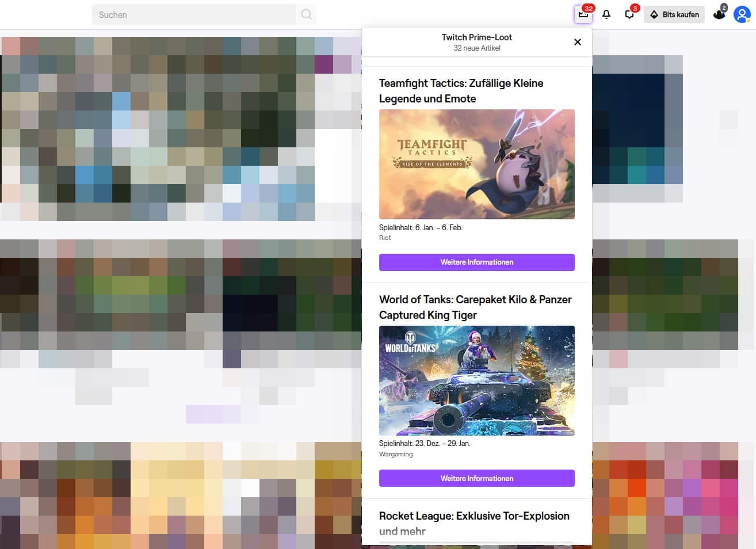The image size is (756, 549).
Task: Click the Bits kaufen button
Action: pyautogui.click(x=674, y=14)
